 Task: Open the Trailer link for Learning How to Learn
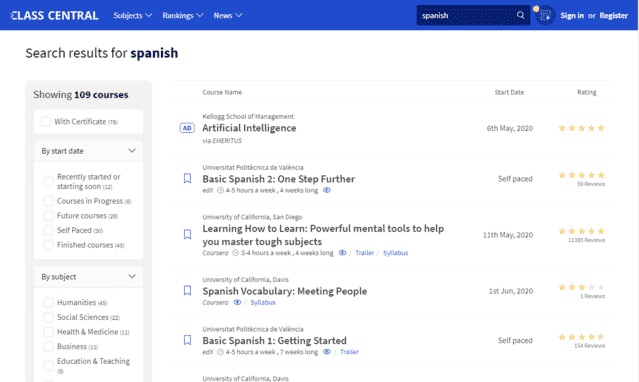point(364,253)
